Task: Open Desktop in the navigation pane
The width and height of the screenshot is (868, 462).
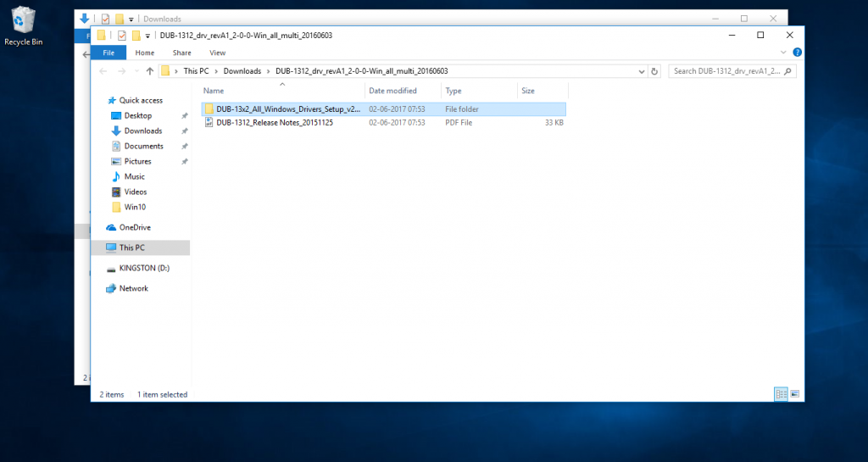Action: click(x=138, y=115)
